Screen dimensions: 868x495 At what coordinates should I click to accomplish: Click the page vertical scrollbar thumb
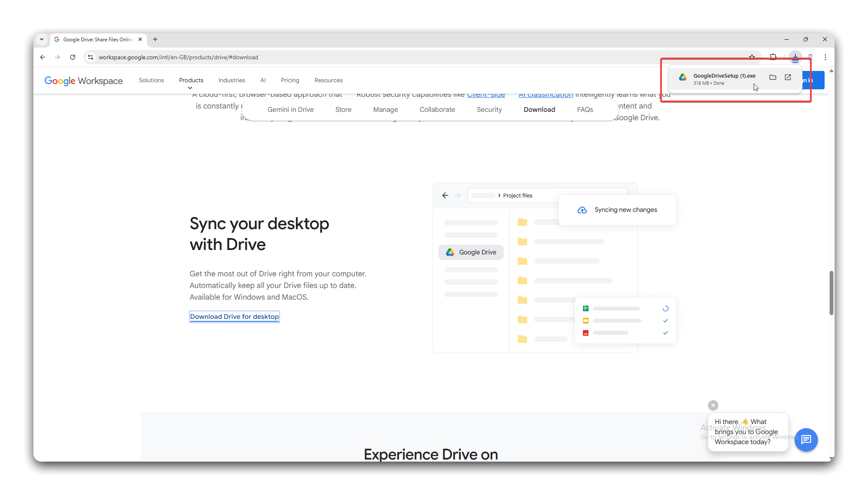[x=831, y=292]
